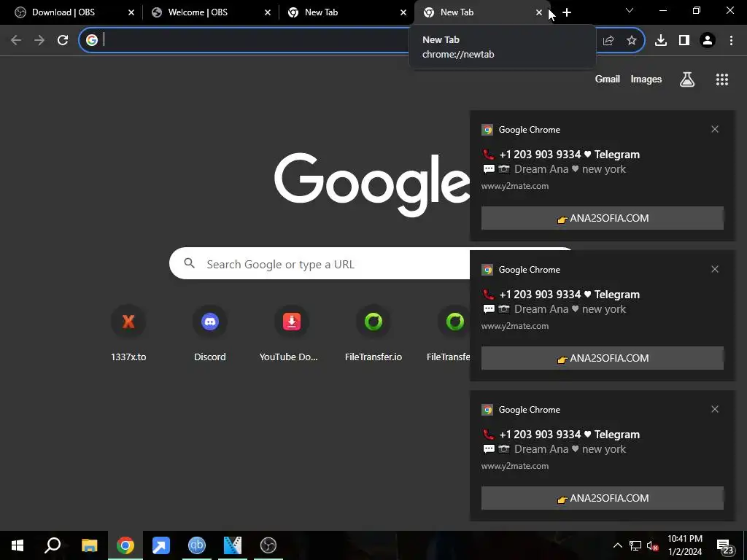Click ANA2SOFIA.COM button in middle notification
This screenshot has height=560, width=747.
coord(602,358)
